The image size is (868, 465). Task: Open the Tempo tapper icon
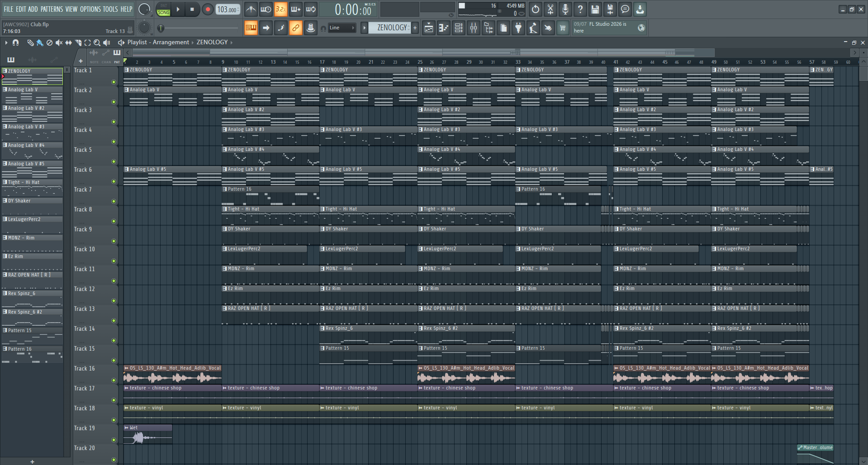click(533, 28)
